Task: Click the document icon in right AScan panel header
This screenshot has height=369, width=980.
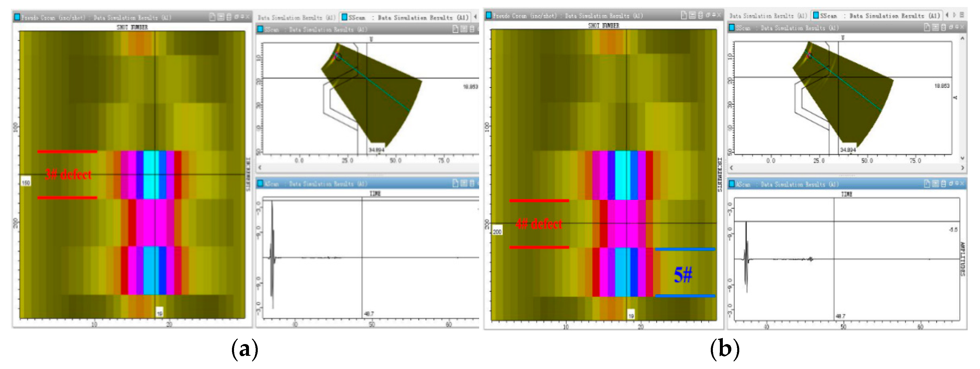Action: click(927, 184)
